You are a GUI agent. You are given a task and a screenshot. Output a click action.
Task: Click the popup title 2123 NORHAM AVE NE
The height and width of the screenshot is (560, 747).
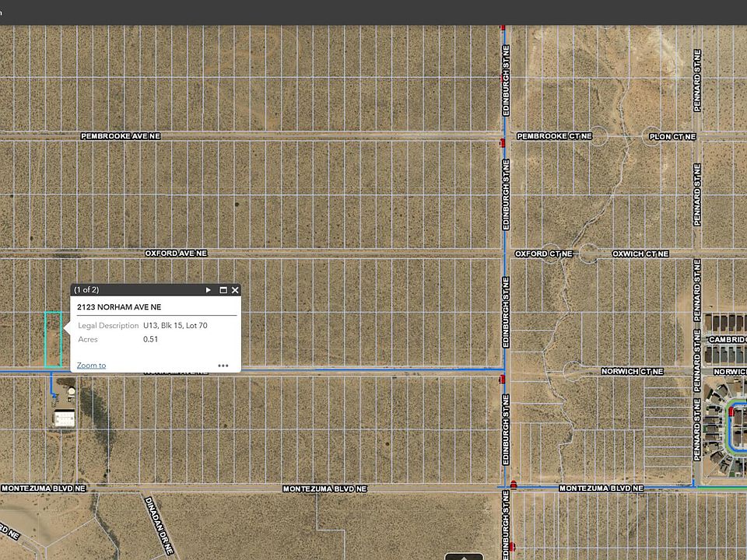click(x=119, y=307)
